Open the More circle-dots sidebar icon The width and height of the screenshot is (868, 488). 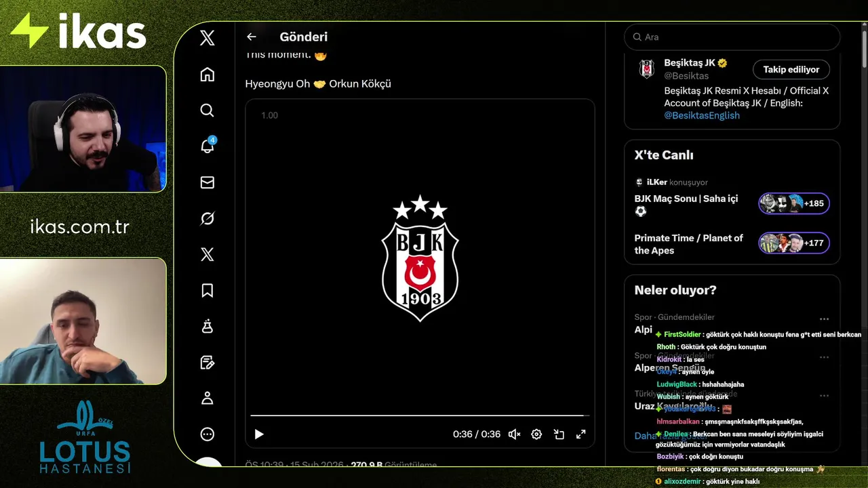208,434
